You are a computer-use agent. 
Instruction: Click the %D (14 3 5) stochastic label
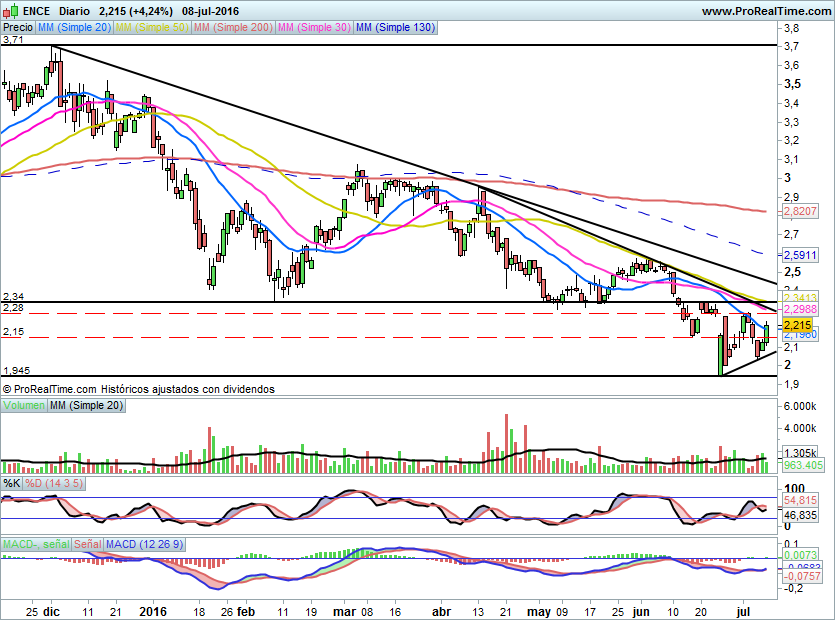click(x=58, y=484)
